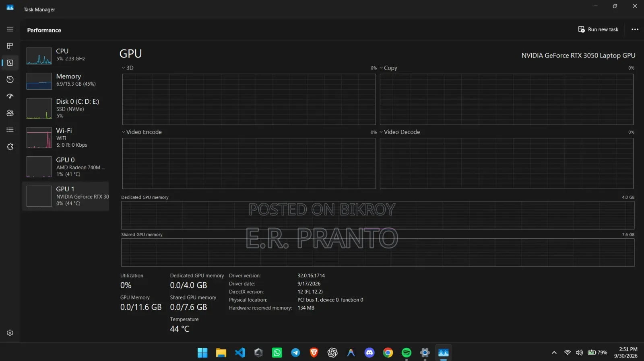Viewport: 644px width, 361px height.
Task: Select Disk 0 (C: D: E:) entry
Action: coord(66,109)
